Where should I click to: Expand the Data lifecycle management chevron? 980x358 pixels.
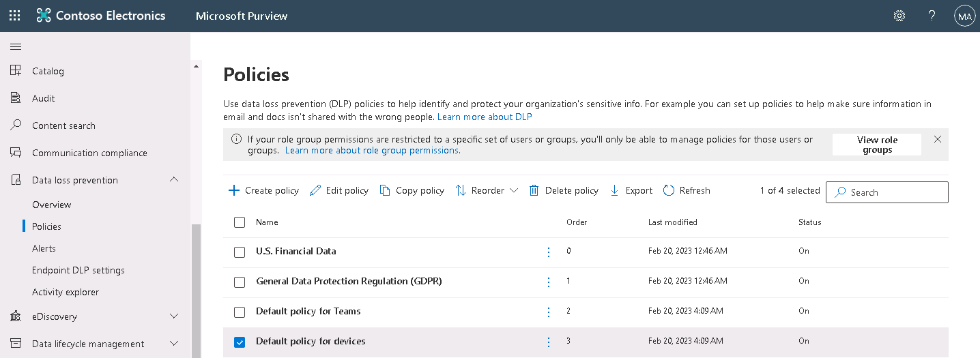click(174, 344)
